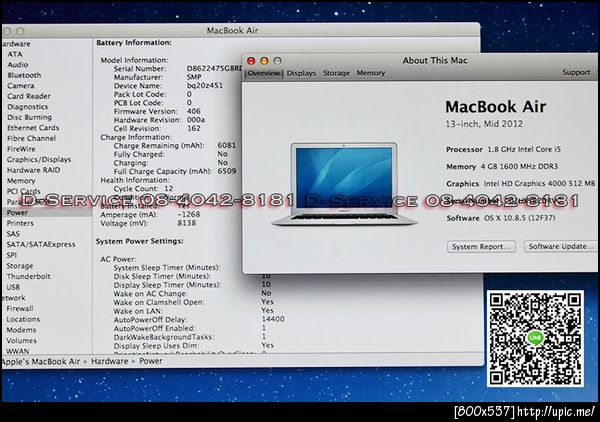600x422 pixels.
Task: Select ATA in the System Report sidebar
Action: (15, 54)
